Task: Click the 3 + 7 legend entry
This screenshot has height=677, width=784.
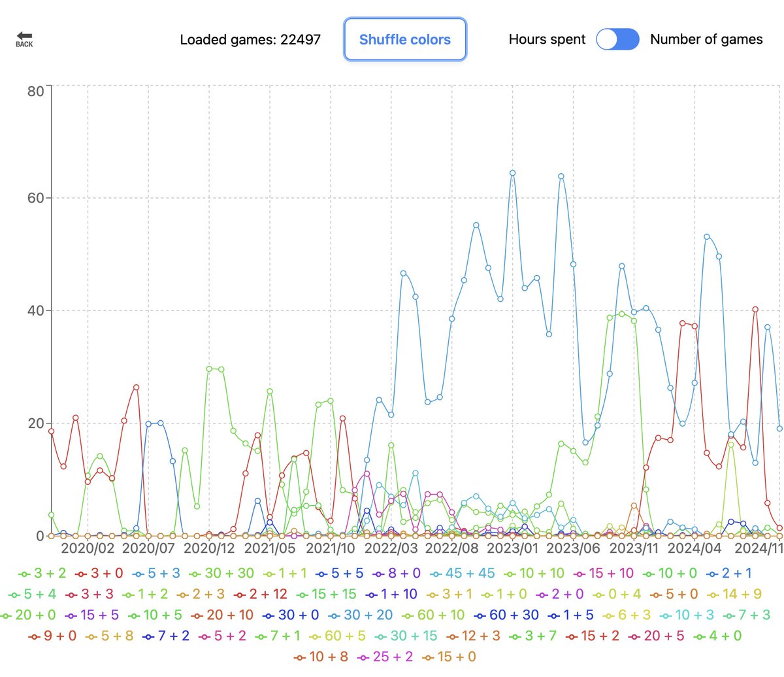Action: [532, 635]
